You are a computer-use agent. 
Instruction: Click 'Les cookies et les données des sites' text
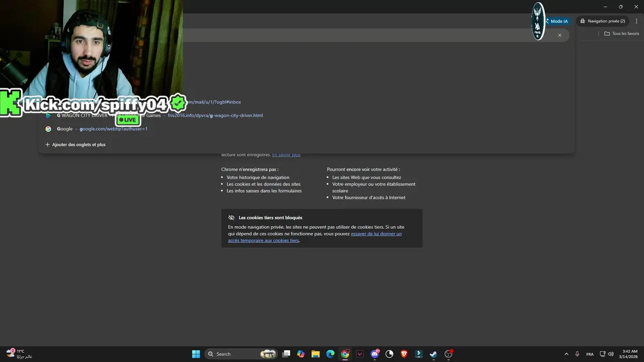point(264,184)
